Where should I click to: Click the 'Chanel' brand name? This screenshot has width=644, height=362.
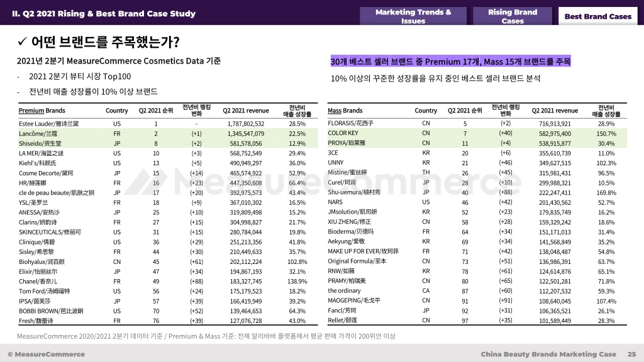point(38,281)
